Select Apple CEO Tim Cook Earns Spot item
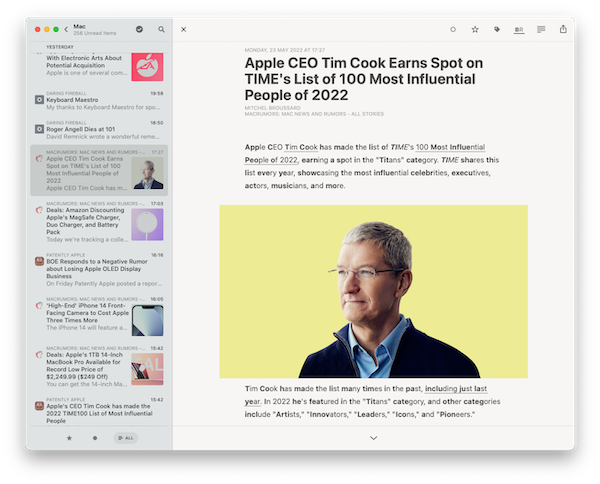Image resolution: width=600 pixels, height=484 pixels. [99, 170]
